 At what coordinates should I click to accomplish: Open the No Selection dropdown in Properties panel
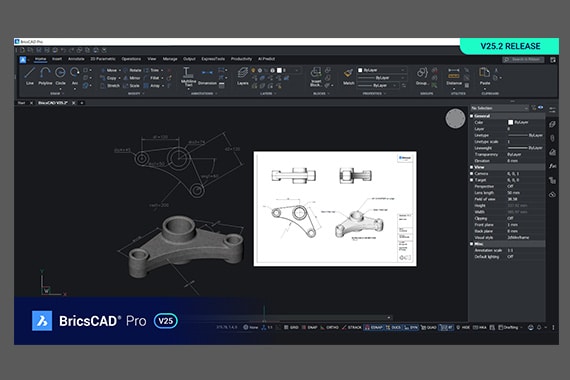click(499, 108)
